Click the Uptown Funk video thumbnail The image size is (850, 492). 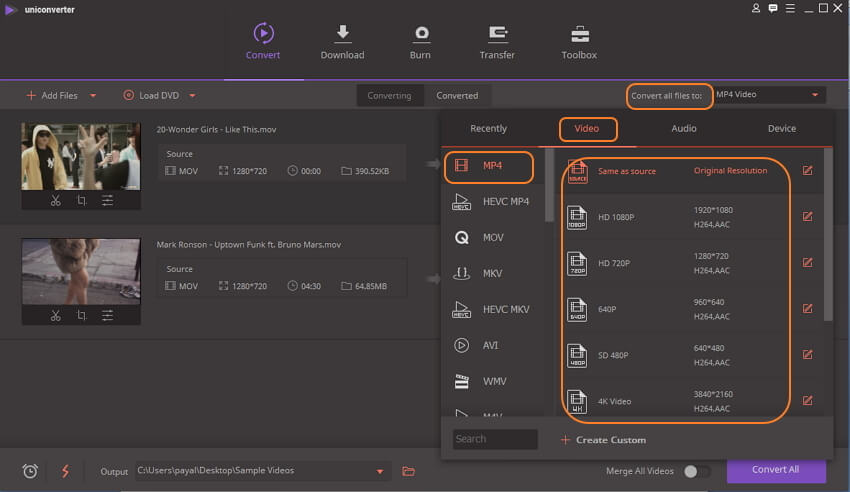(81, 271)
